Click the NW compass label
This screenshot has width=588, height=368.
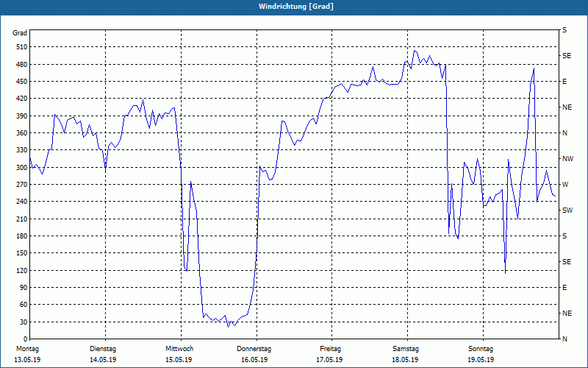(568, 159)
